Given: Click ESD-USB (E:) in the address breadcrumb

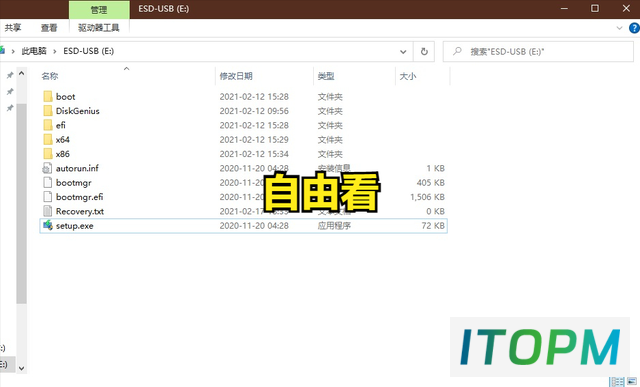Looking at the screenshot, I should tap(89, 51).
